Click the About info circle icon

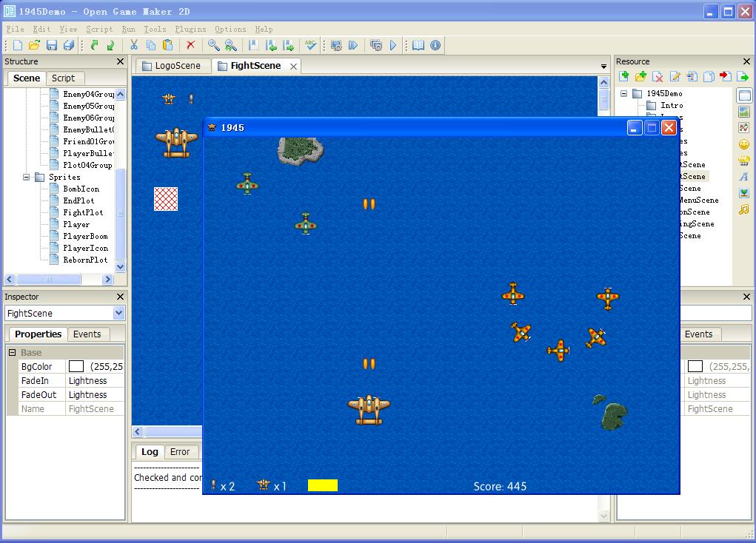point(435,45)
